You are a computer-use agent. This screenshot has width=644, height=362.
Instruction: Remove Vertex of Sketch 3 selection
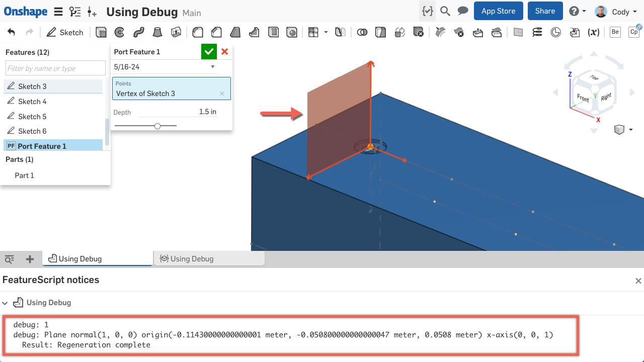222,94
